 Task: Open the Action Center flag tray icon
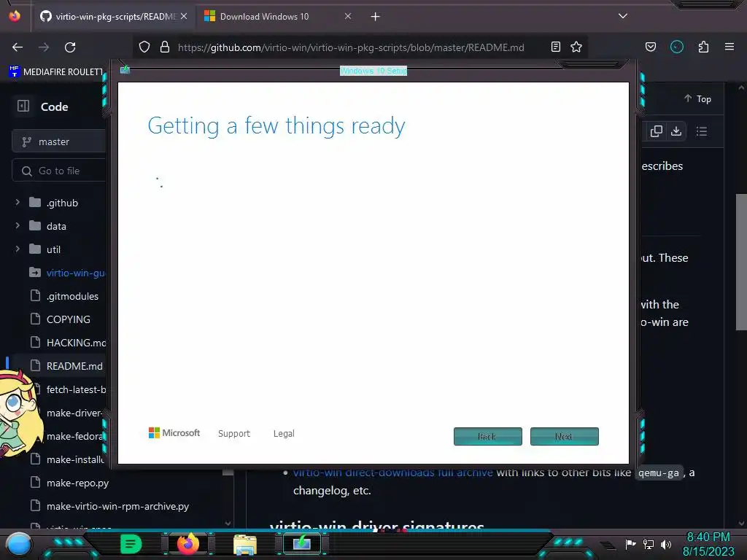(631, 544)
